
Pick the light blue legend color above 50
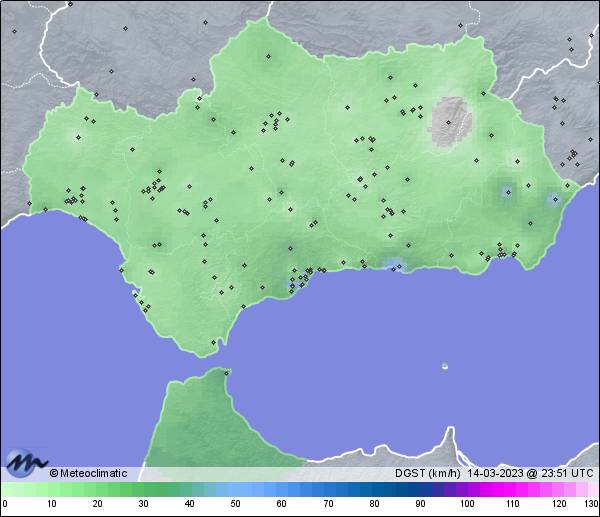pos(234,489)
